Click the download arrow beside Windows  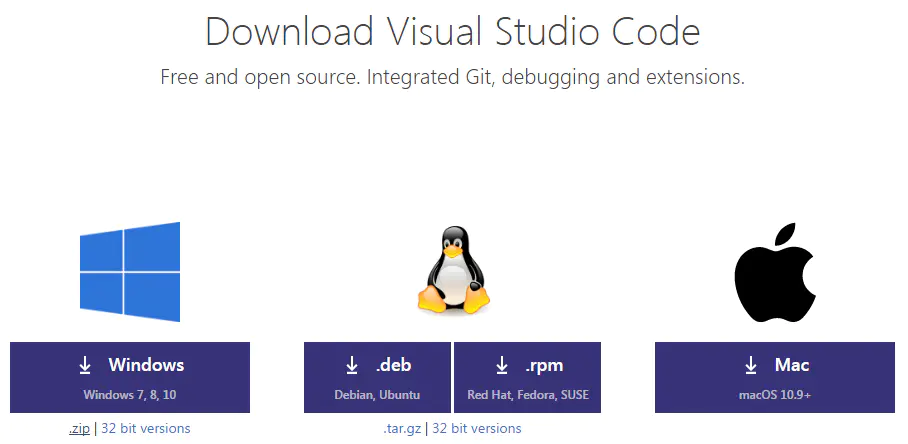(x=85, y=365)
